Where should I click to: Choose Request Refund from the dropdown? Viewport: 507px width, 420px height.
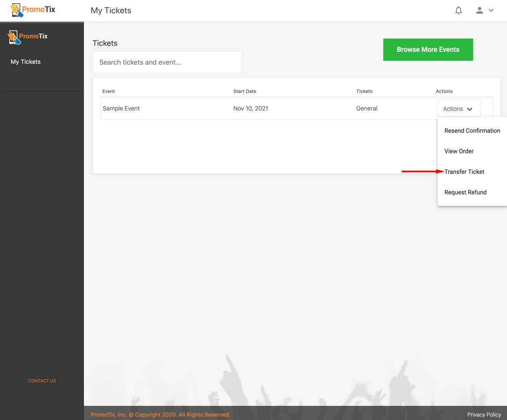pos(465,192)
